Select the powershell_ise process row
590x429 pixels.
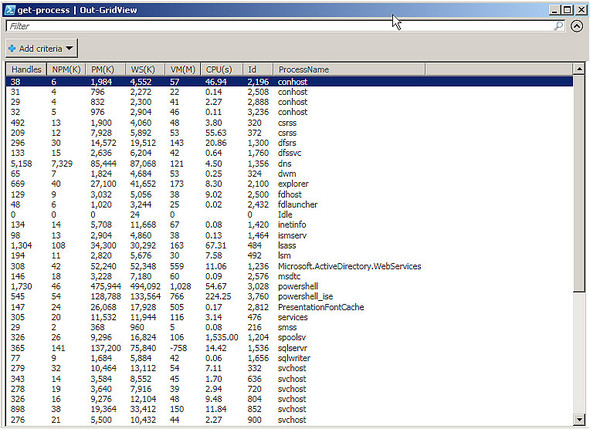point(289,297)
